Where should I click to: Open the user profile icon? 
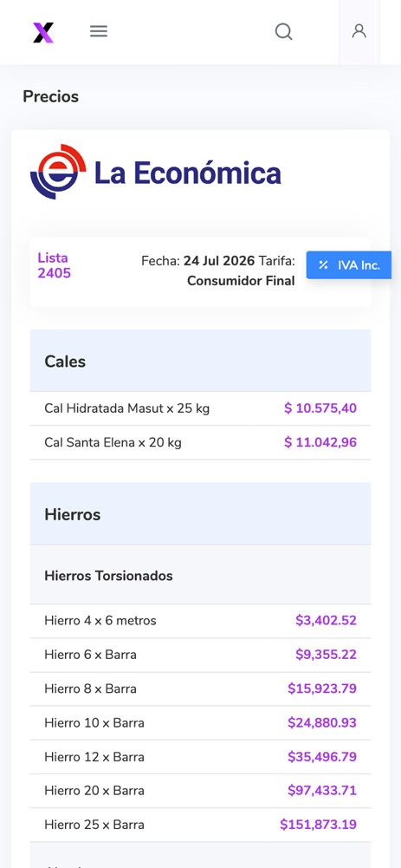point(359,31)
